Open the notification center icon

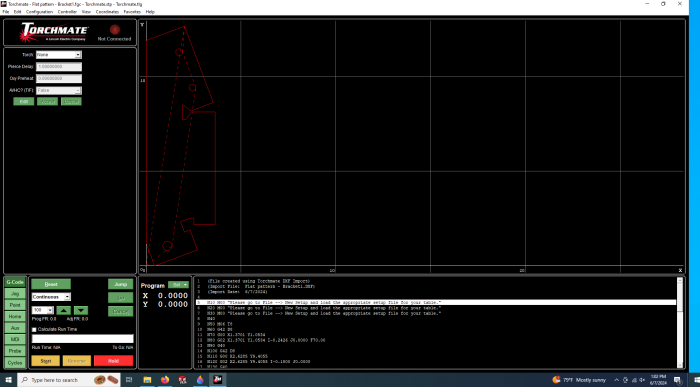[678, 380]
